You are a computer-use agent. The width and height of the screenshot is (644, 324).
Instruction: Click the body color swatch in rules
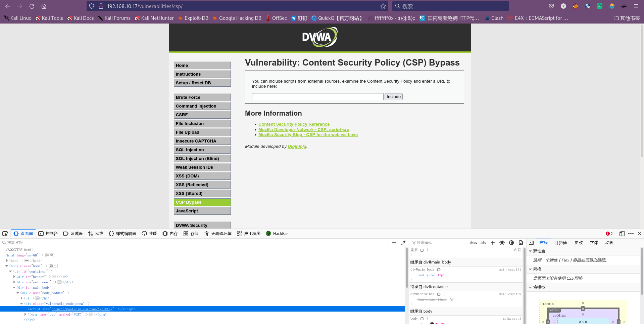[x=432, y=323]
